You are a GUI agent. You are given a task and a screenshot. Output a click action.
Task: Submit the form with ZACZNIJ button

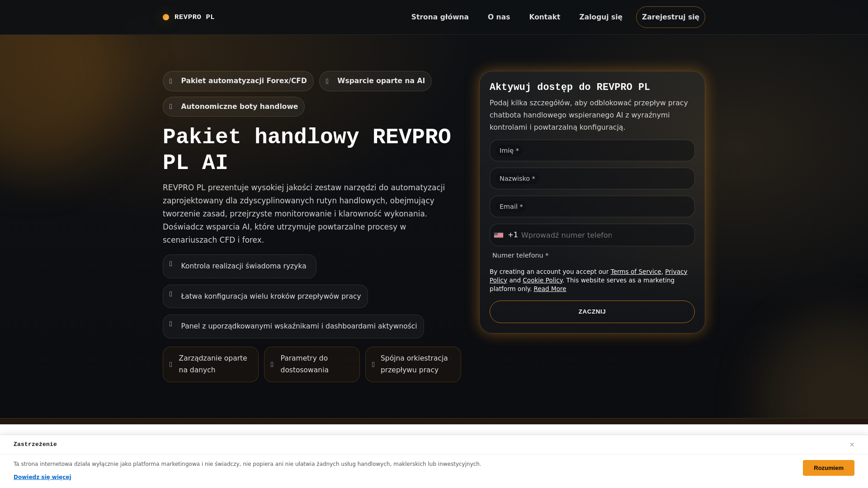coord(592,312)
